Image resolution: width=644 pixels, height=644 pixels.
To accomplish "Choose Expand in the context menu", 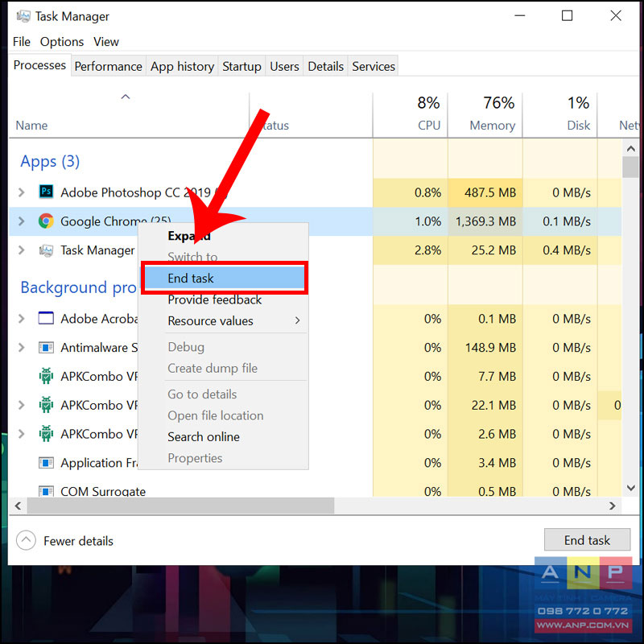I will tap(225, 236).
